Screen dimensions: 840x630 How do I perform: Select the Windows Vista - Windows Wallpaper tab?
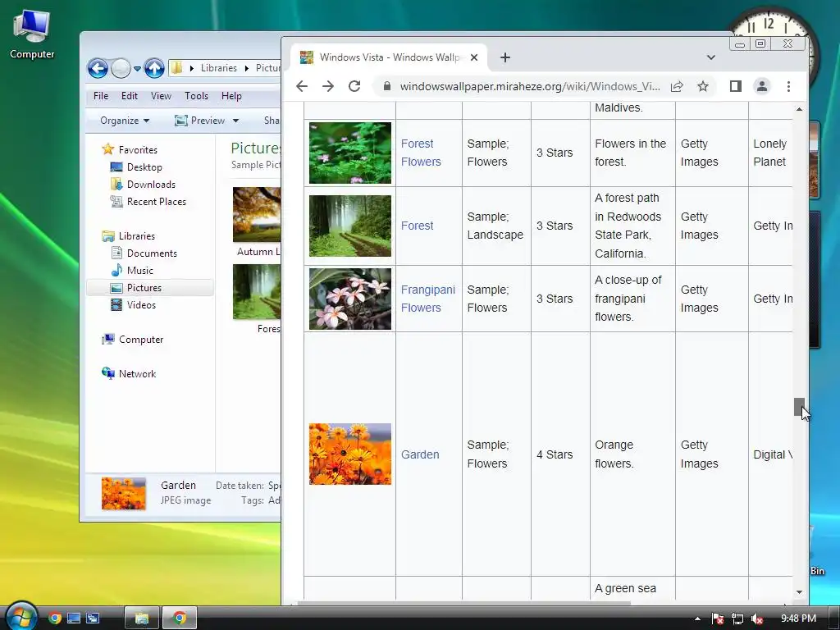[389, 57]
